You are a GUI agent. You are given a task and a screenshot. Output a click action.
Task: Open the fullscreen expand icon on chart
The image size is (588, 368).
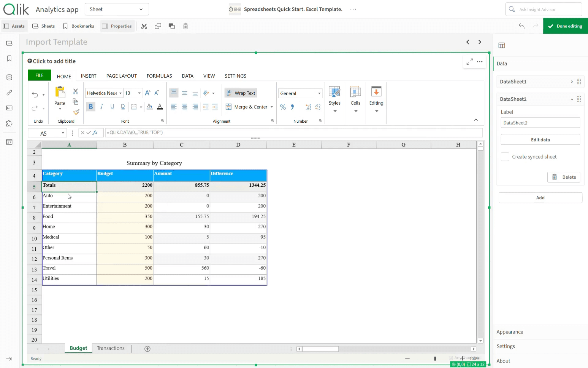[469, 62]
